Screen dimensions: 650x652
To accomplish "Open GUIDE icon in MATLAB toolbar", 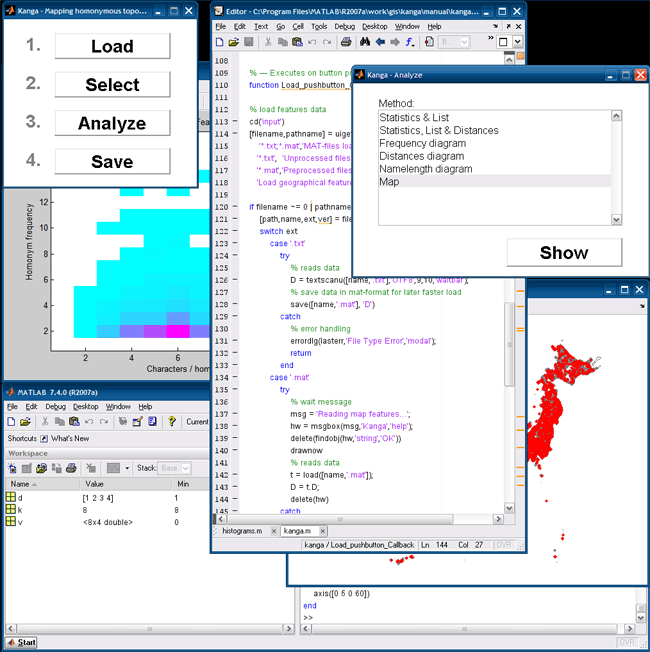I will [137, 422].
